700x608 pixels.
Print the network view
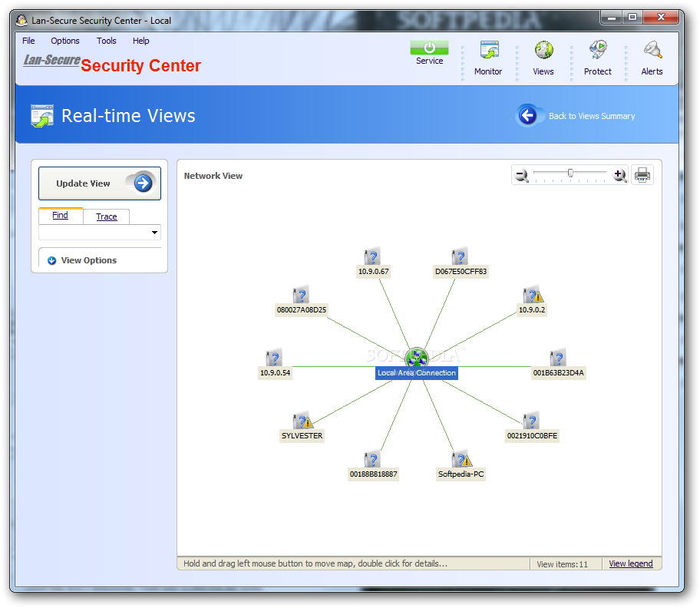(642, 175)
